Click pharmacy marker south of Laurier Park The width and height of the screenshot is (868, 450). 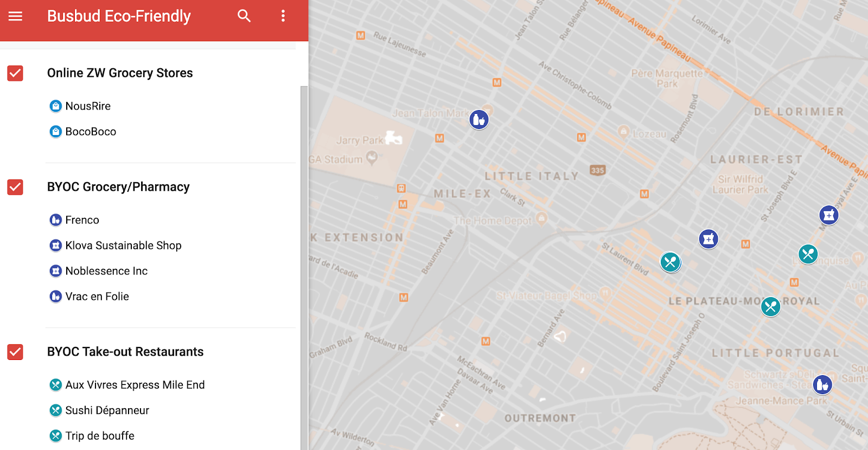(709, 239)
